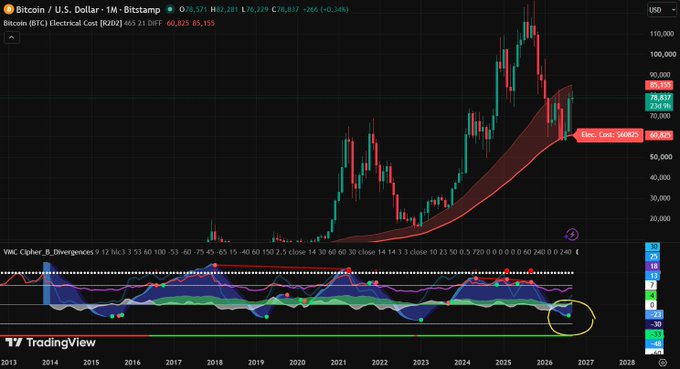The image size is (680, 369).
Task: Click the close value C78,837 in header
Action: tap(285, 9)
